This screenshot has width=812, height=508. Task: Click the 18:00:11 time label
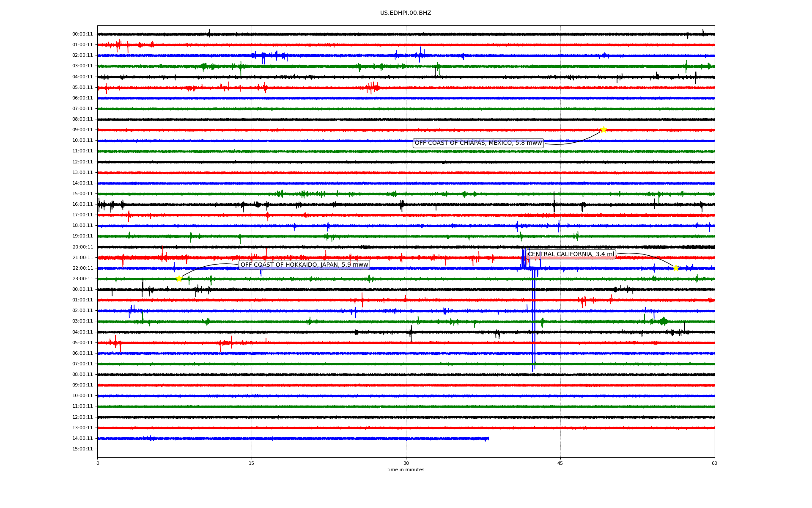click(82, 226)
